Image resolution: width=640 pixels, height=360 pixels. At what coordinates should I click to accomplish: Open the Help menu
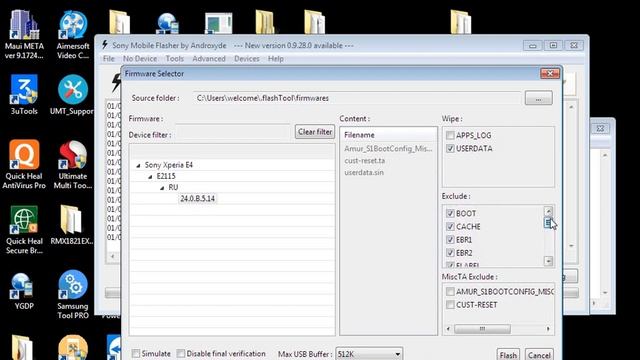[276, 59]
